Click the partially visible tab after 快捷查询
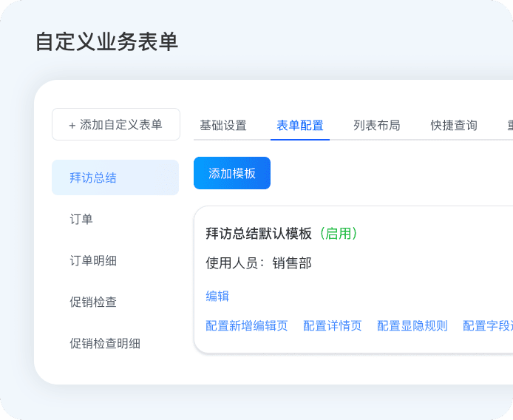Screen dimensions: 513x420 click(x=509, y=125)
